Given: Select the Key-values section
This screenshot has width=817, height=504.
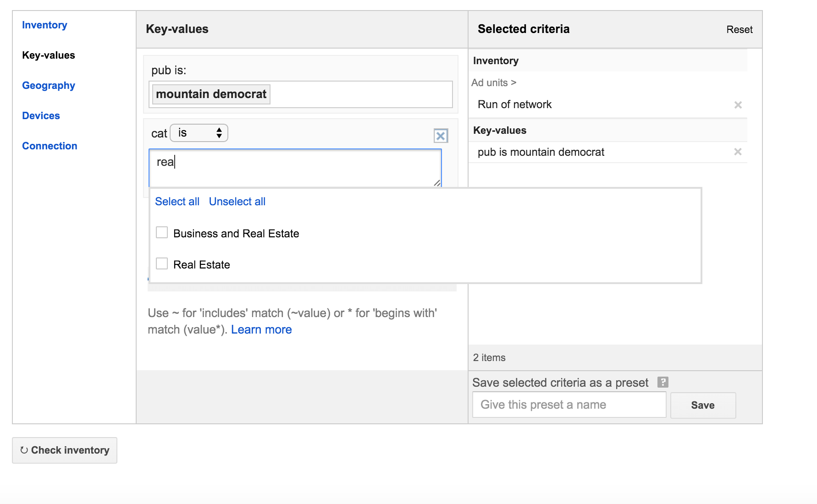Looking at the screenshot, I should click(x=48, y=55).
